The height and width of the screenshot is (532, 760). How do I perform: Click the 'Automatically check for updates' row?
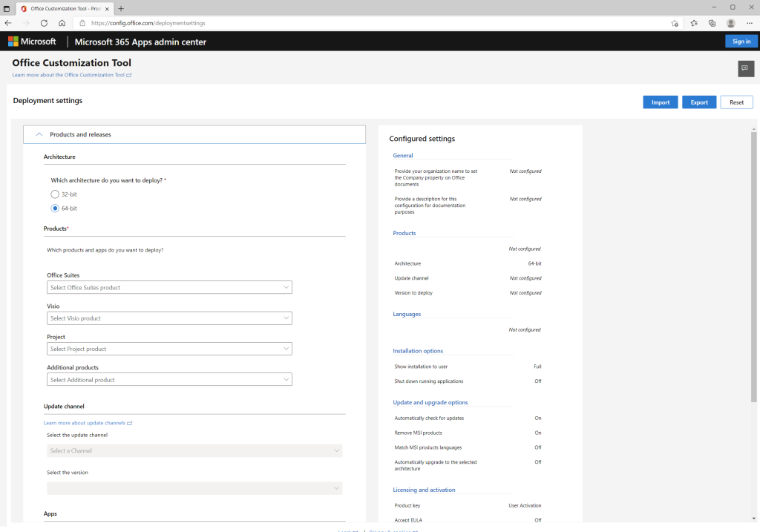[x=468, y=418]
